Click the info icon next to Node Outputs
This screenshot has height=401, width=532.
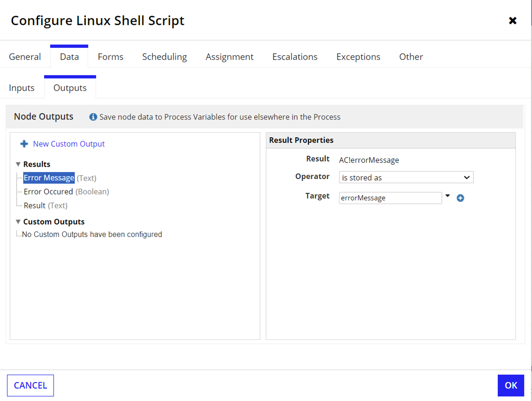93,117
